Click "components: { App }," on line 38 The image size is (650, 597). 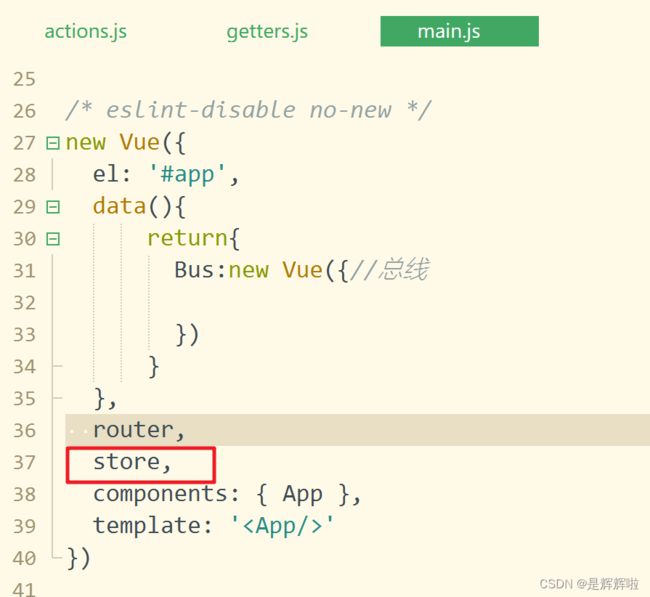coord(227,494)
